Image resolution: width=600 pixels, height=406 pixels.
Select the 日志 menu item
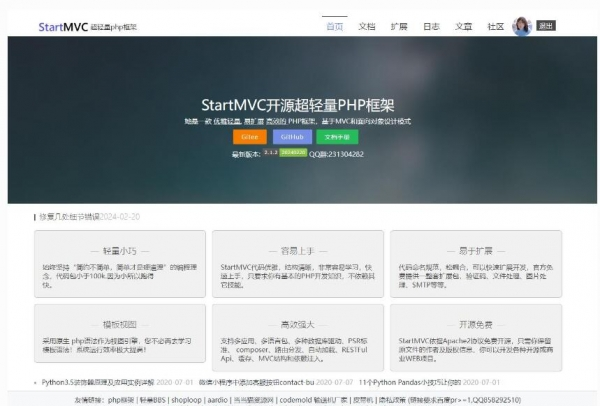pyautogui.click(x=431, y=26)
